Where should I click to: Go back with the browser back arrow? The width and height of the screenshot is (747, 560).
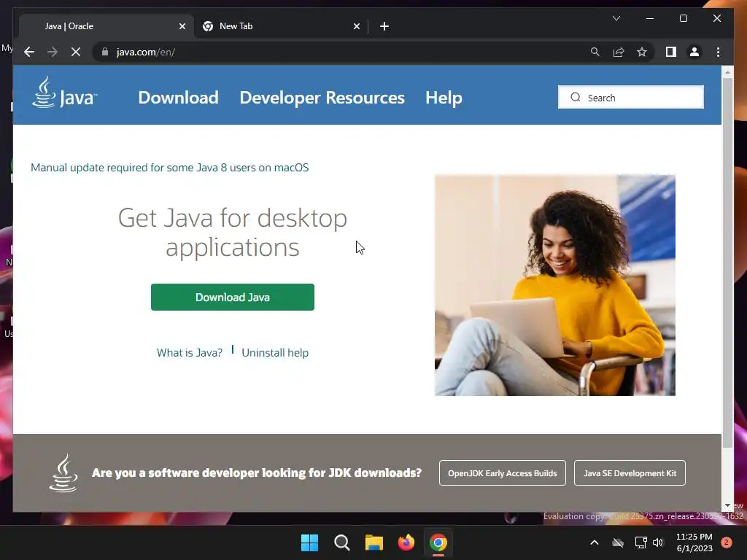pyautogui.click(x=29, y=52)
